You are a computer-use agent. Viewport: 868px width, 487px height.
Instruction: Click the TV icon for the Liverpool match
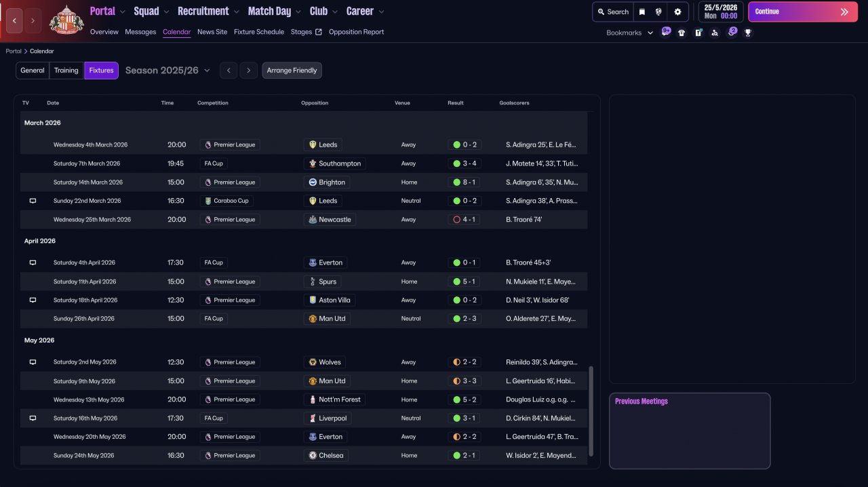click(x=33, y=418)
